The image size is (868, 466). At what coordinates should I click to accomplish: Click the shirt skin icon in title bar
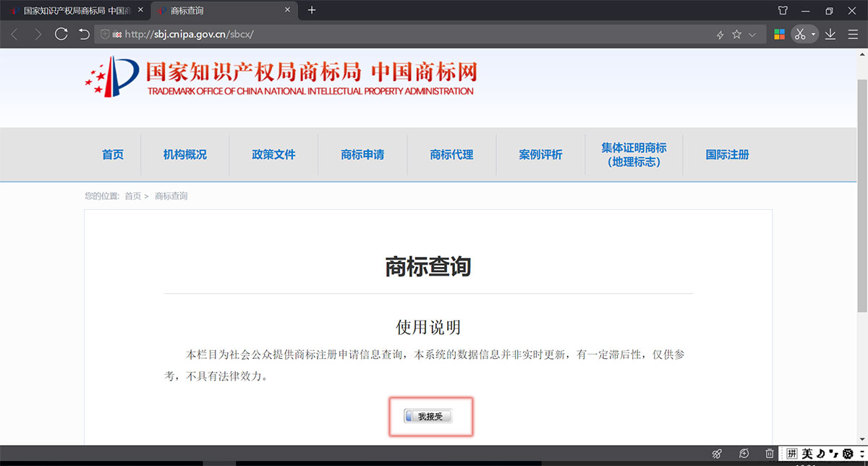pos(783,10)
